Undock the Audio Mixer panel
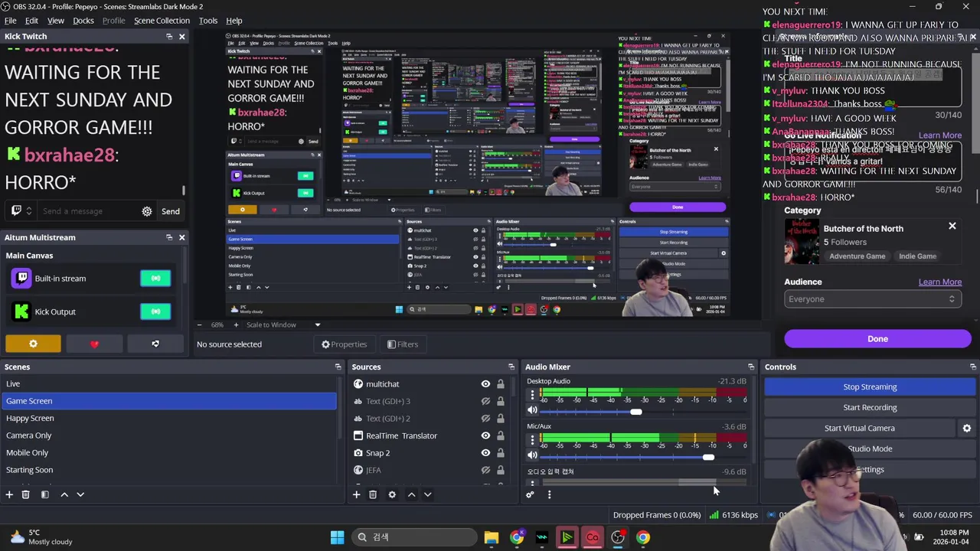This screenshot has height=551, width=980. (751, 367)
